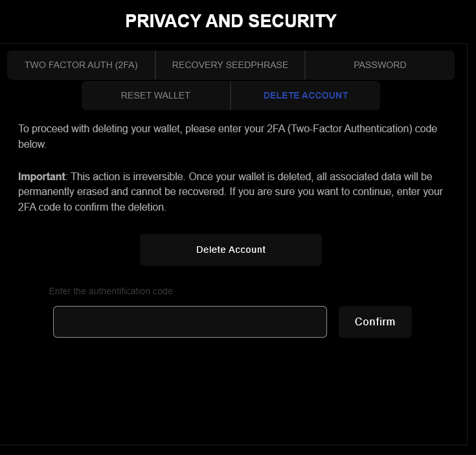Go to the Reset Wallet tab
The image size is (476, 455).
coord(155,95)
